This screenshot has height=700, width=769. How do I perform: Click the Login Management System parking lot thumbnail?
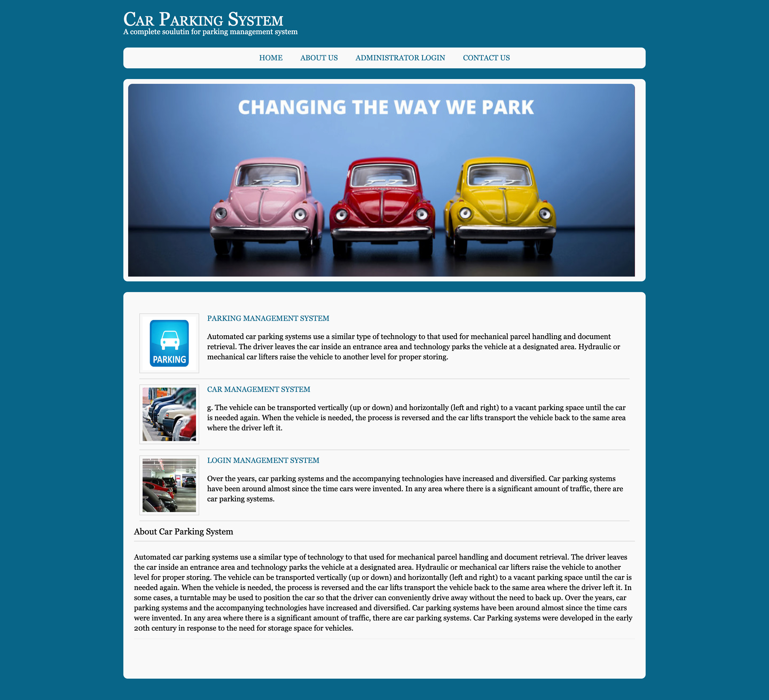[170, 485]
